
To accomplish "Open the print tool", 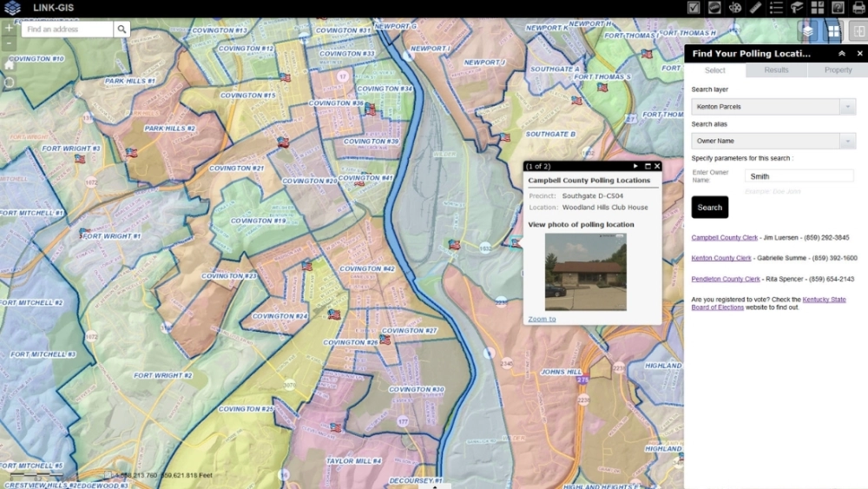I will (858, 8).
